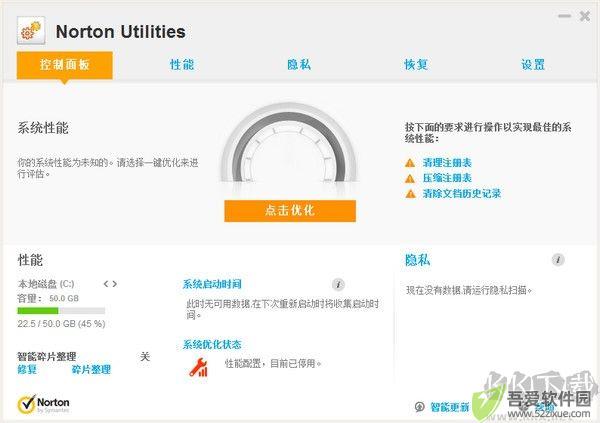The width and height of the screenshot is (600, 423).
Task: Click the up-arrow icon beside 智能更新
Action: click(419, 407)
